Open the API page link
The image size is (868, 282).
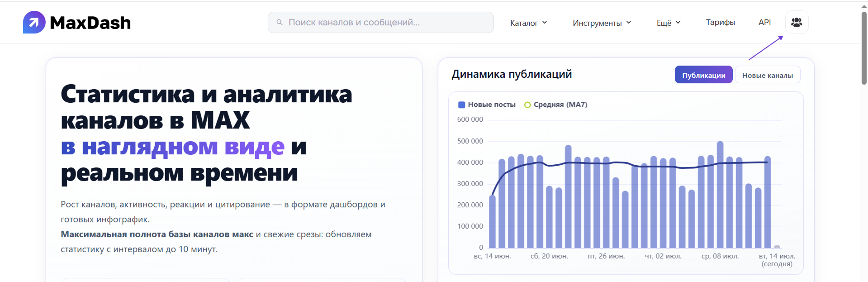764,22
